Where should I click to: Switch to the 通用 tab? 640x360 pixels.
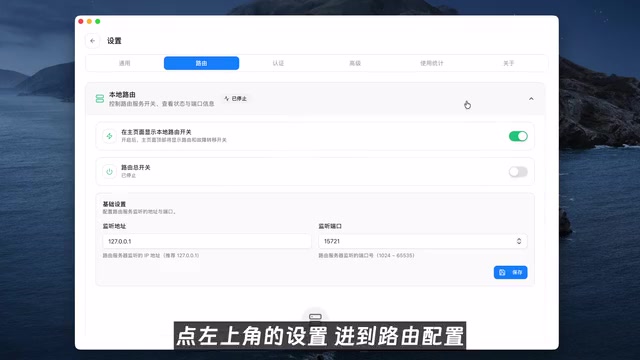pyautogui.click(x=124, y=63)
